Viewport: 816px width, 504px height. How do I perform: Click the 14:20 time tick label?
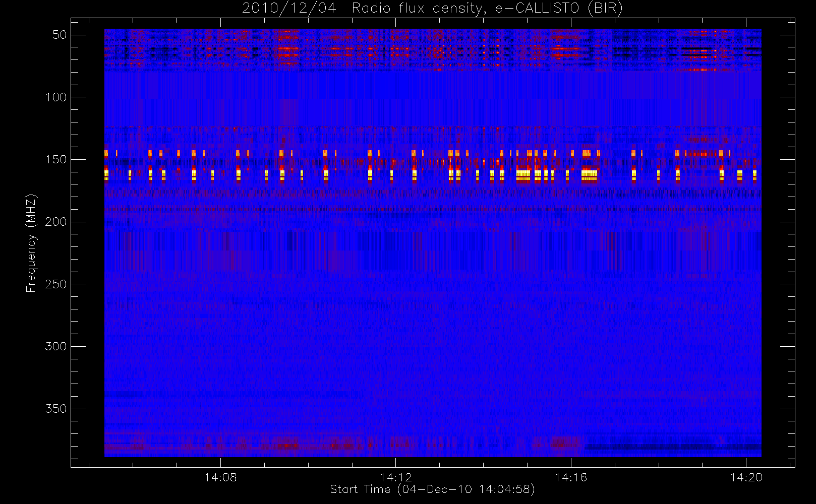coord(746,477)
